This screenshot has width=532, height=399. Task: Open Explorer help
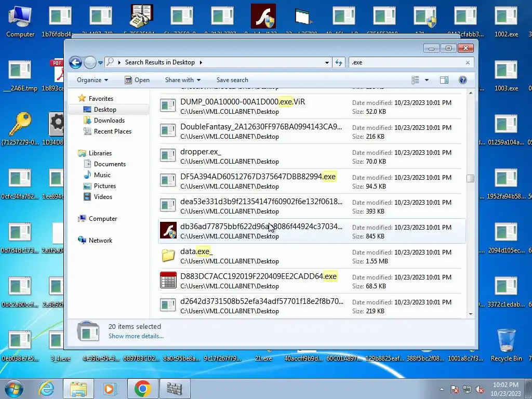(x=463, y=80)
